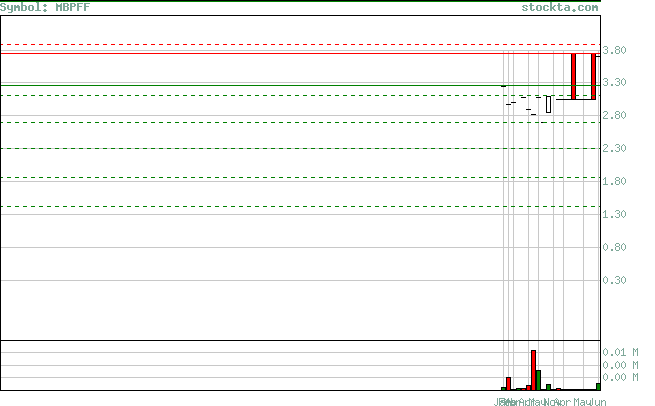The image size is (655, 406).
Task: Select the 1.30 price axis label
Action: 614,214
